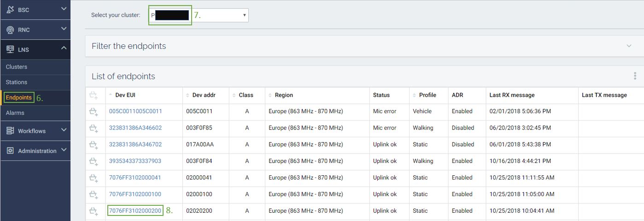Sort the table by Dev EUI column
This screenshot has height=221, width=644.
(x=125, y=95)
